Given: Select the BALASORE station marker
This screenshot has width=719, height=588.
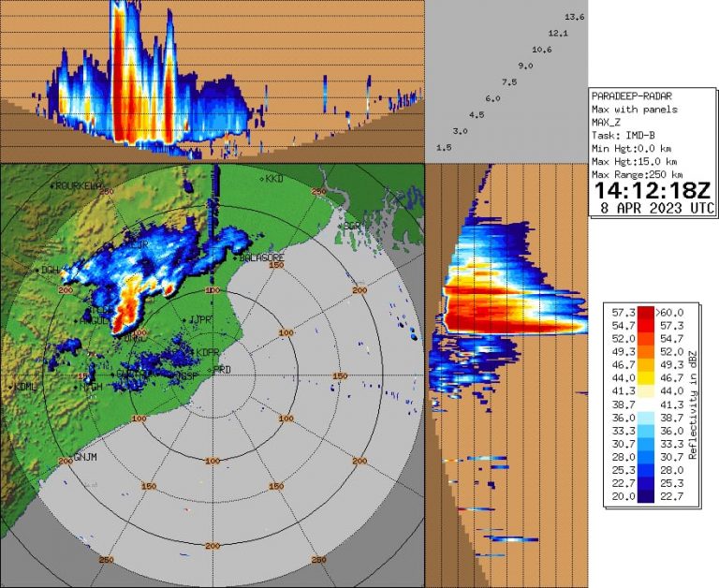Looking at the screenshot, I should [x=239, y=257].
